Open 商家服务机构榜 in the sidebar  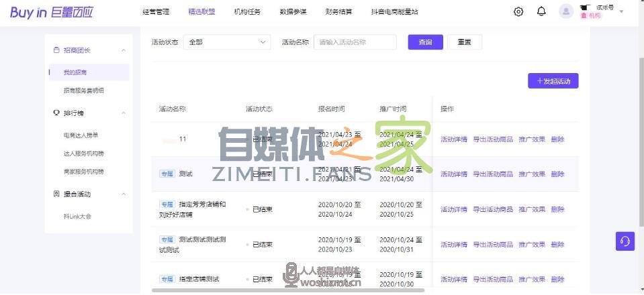84,172
